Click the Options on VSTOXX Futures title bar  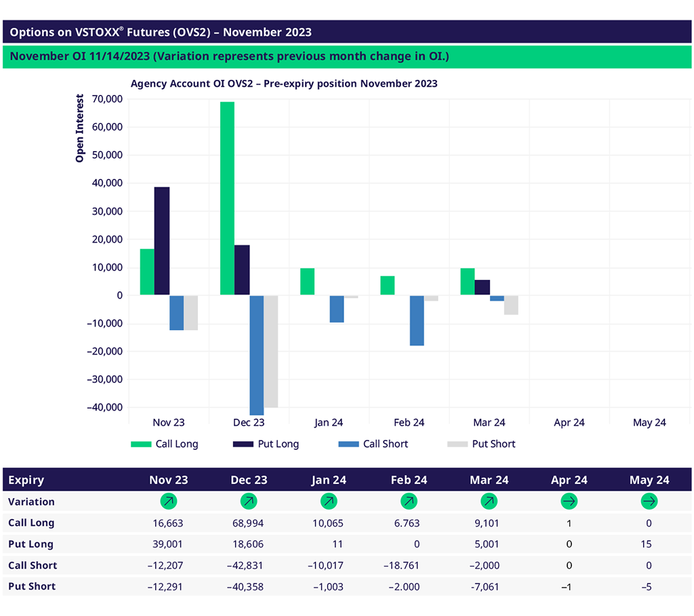[347, 32]
